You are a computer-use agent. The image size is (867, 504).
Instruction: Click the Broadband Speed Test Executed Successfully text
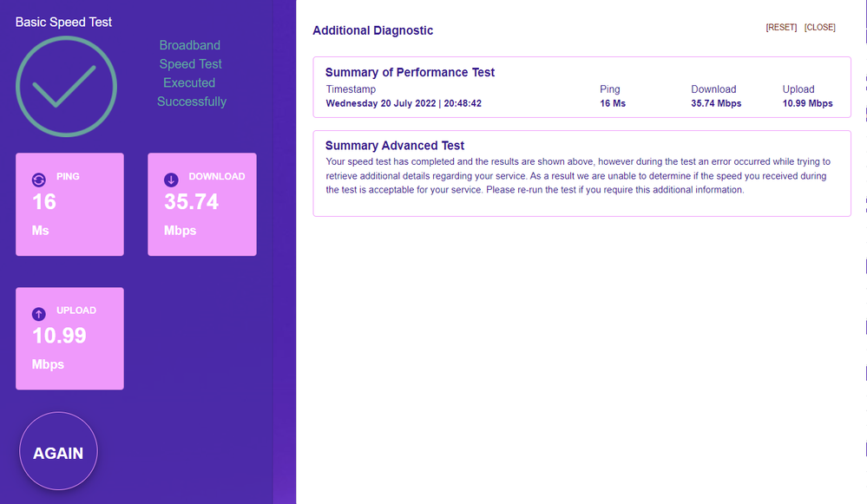(x=191, y=73)
